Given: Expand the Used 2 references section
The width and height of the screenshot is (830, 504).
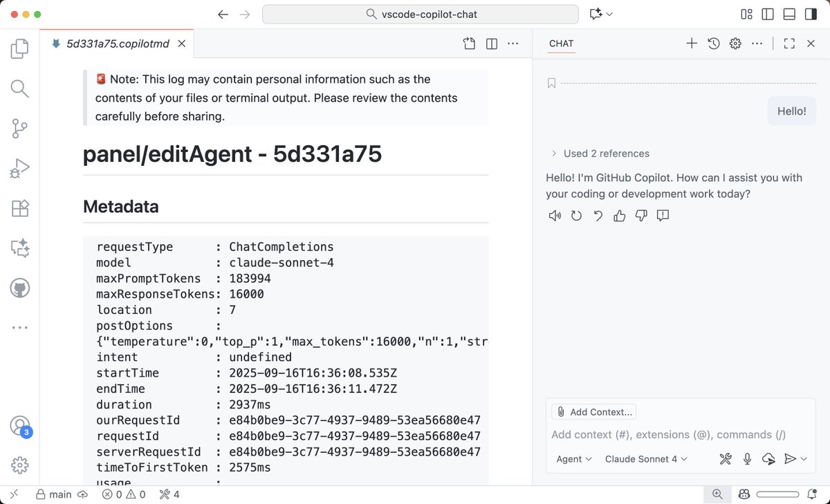Looking at the screenshot, I should (x=600, y=153).
